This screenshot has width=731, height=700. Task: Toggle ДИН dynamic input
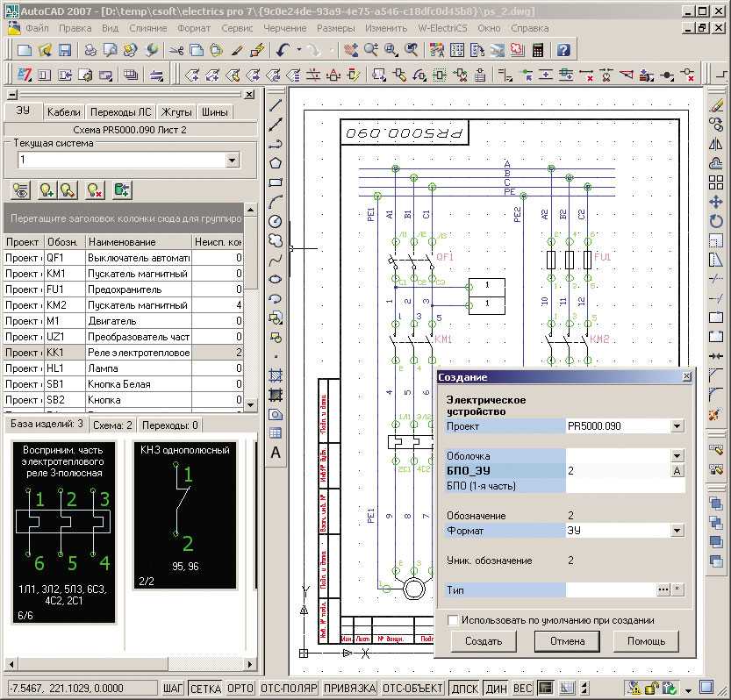tap(496, 688)
